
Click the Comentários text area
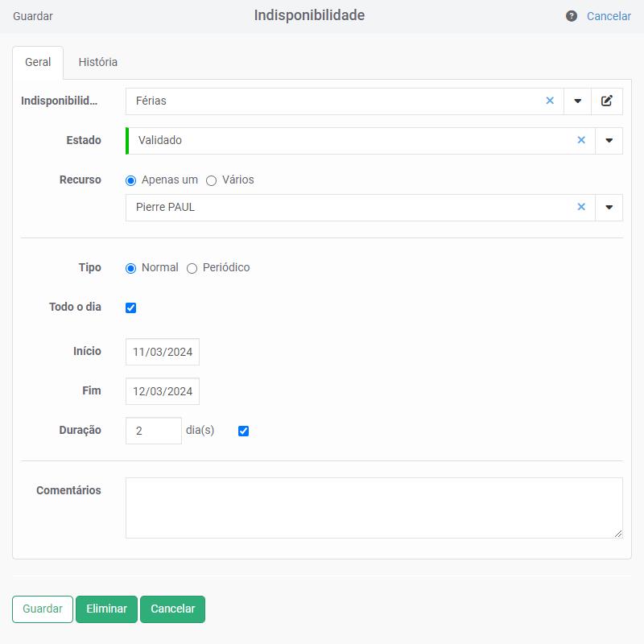click(x=374, y=508)
